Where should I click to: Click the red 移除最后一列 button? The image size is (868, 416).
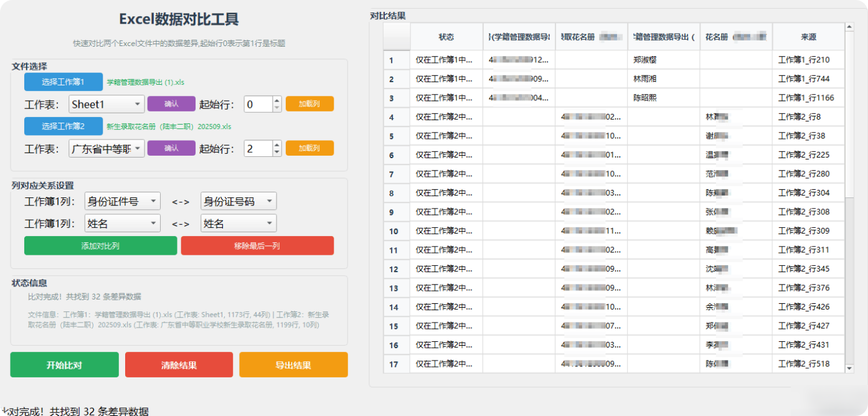coord(257,246)
